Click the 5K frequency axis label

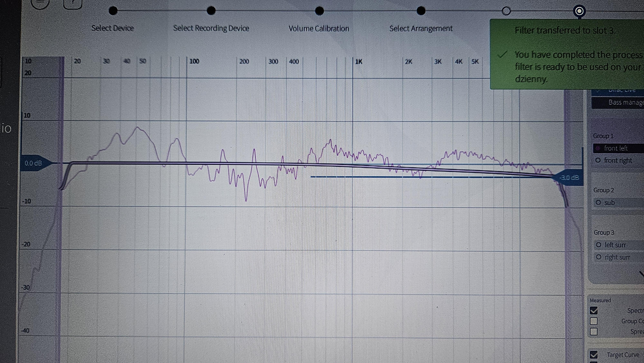(475, 62)
